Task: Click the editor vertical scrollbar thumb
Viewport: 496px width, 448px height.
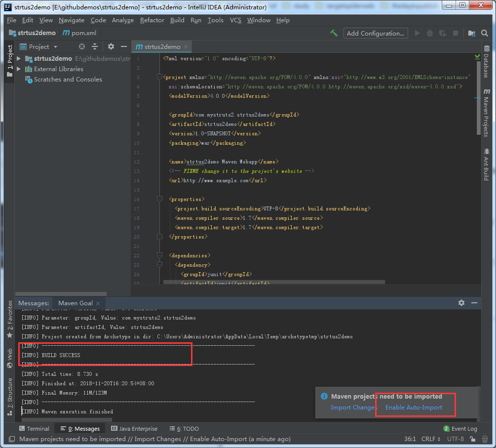Action: click(478, 98)
